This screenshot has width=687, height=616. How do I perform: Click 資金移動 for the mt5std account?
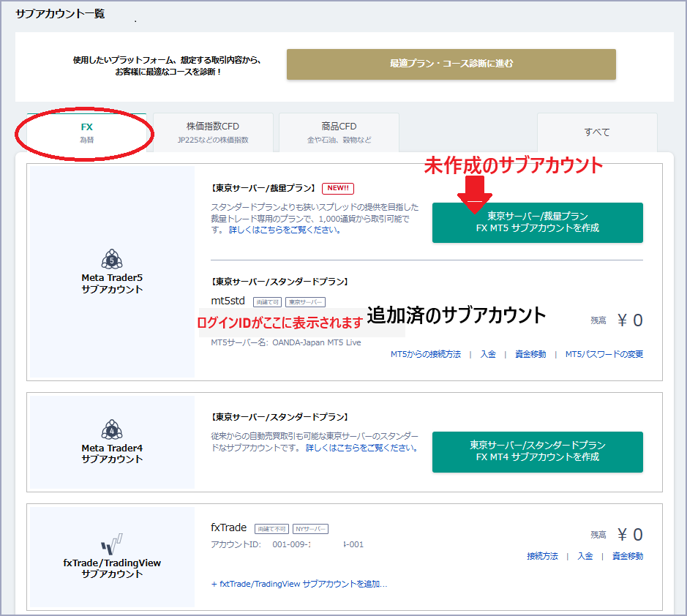pyautogui.click(x=530, y=354)
